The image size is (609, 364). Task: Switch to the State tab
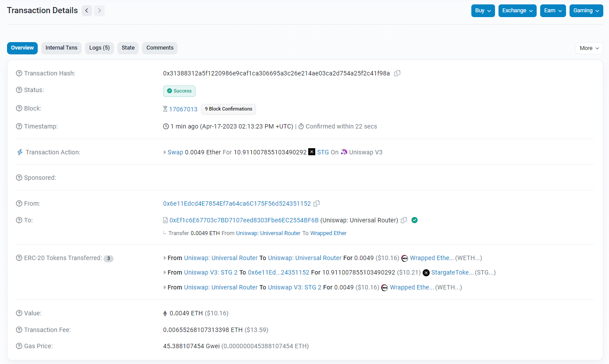[x=128, y=48]
